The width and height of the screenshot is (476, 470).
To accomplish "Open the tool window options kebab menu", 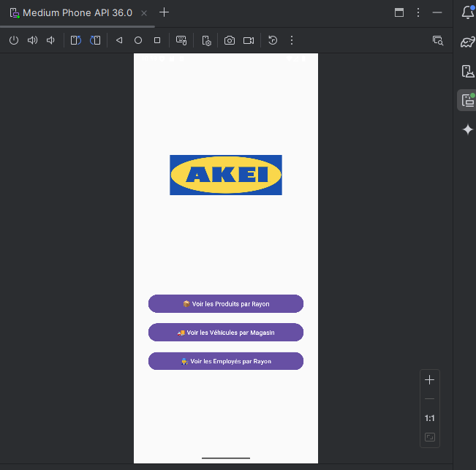I will [418, 12].
